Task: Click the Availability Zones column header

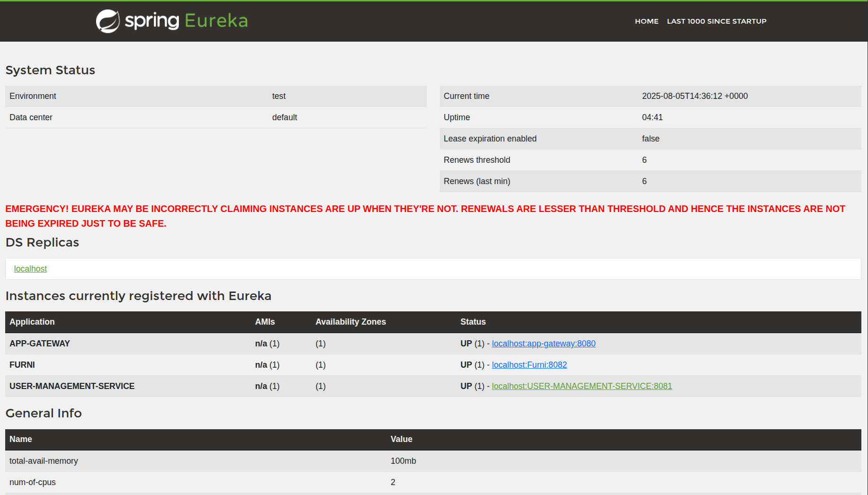Action: click(x=350, y=322)
